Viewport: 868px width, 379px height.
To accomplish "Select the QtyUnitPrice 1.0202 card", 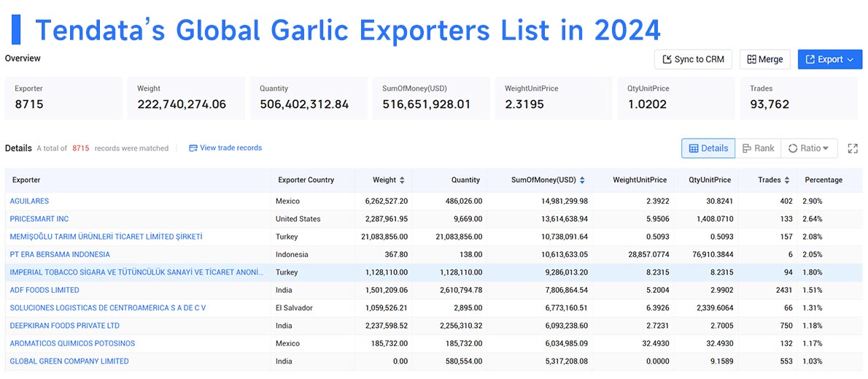I will point(676,98).
